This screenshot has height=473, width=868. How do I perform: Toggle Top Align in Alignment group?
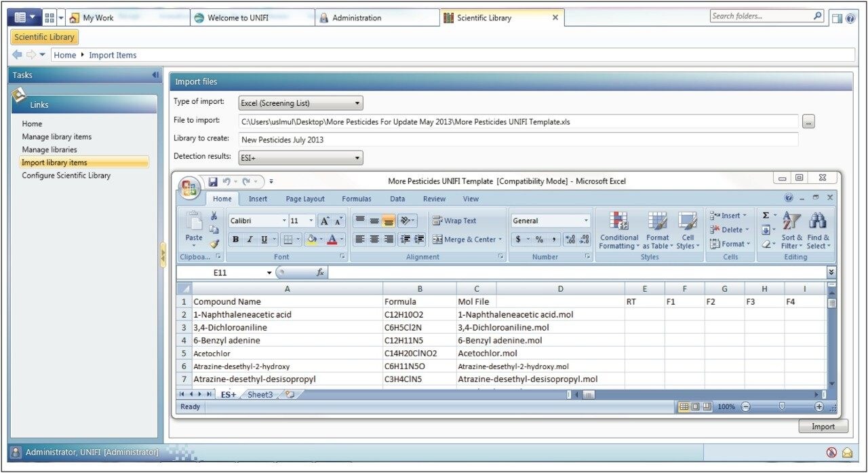click(360, 221)
